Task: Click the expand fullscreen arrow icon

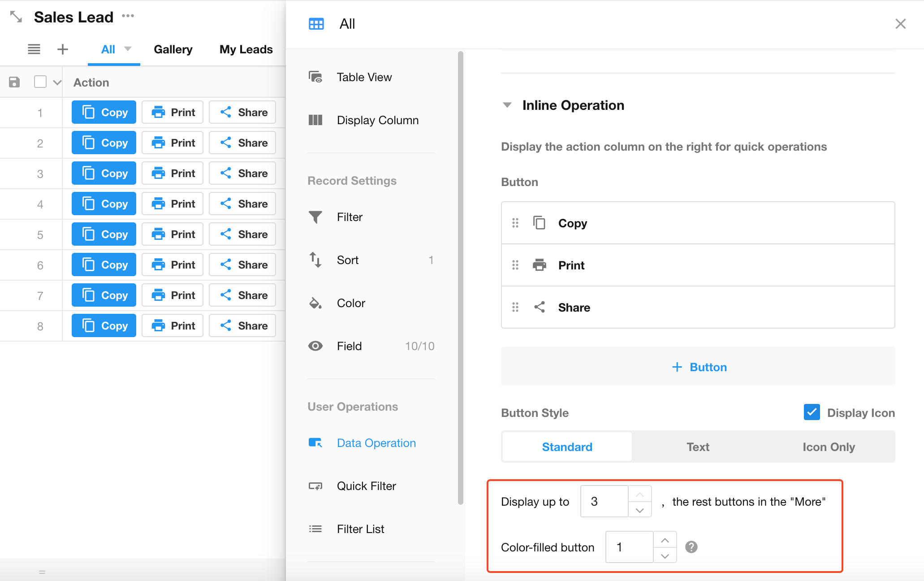Action: coord(16,17)
